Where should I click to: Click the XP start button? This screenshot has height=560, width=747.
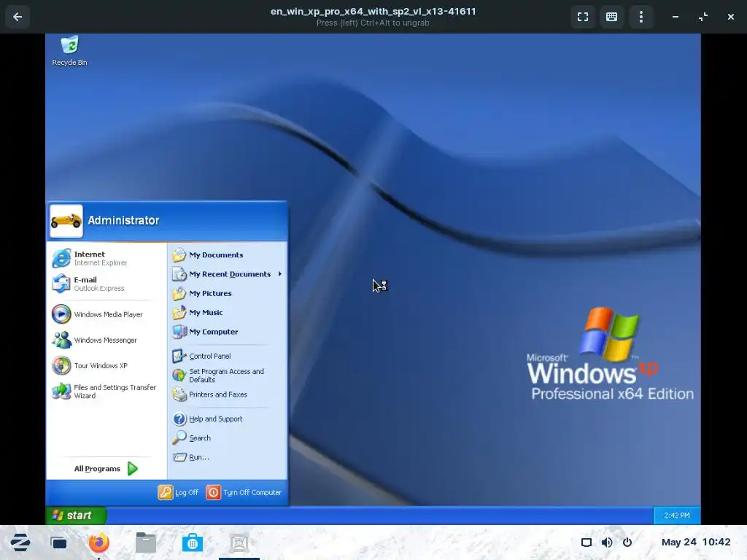76,516
